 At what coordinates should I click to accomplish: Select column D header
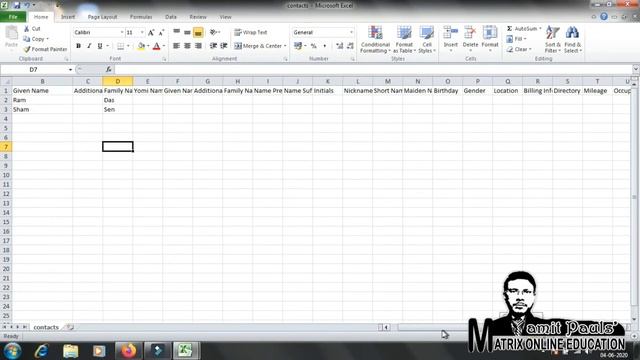[118, 81]
